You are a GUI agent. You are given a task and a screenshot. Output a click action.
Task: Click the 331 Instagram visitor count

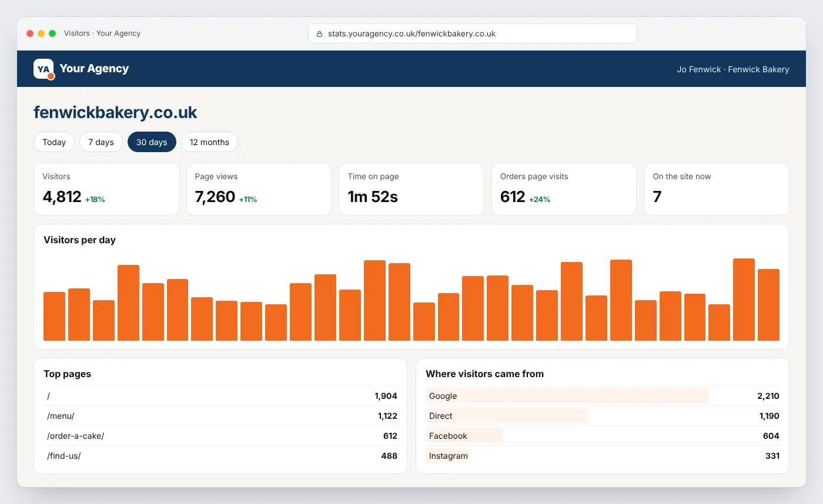point(772,456)
